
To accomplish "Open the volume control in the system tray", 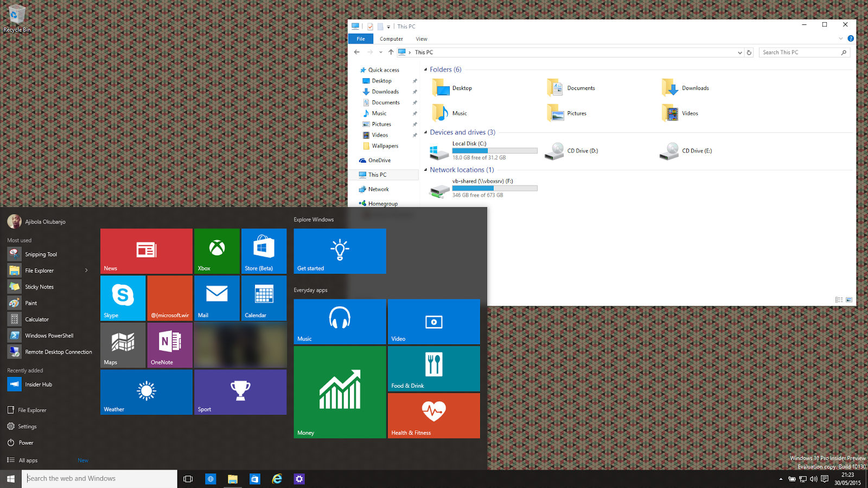I will [814, 479].
